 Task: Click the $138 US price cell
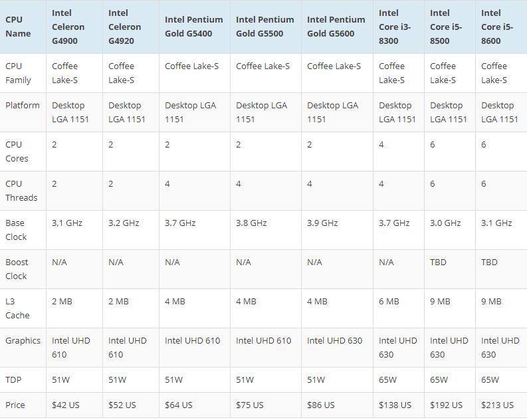click(x=395, y=405)
